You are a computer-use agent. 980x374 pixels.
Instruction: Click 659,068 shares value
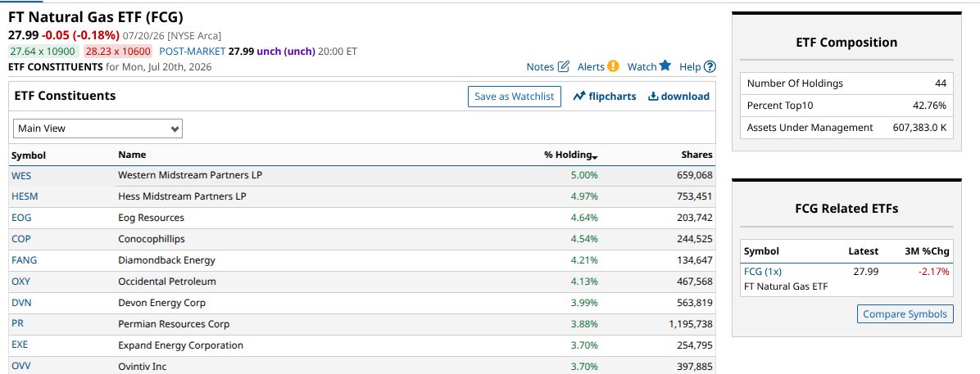click(694, 175)
